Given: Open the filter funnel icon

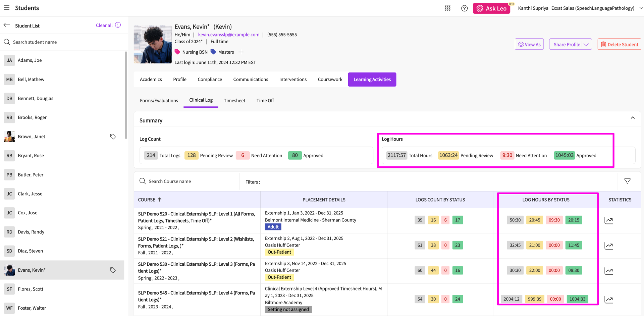Looking at the screenshot, I should coord(627,181).
